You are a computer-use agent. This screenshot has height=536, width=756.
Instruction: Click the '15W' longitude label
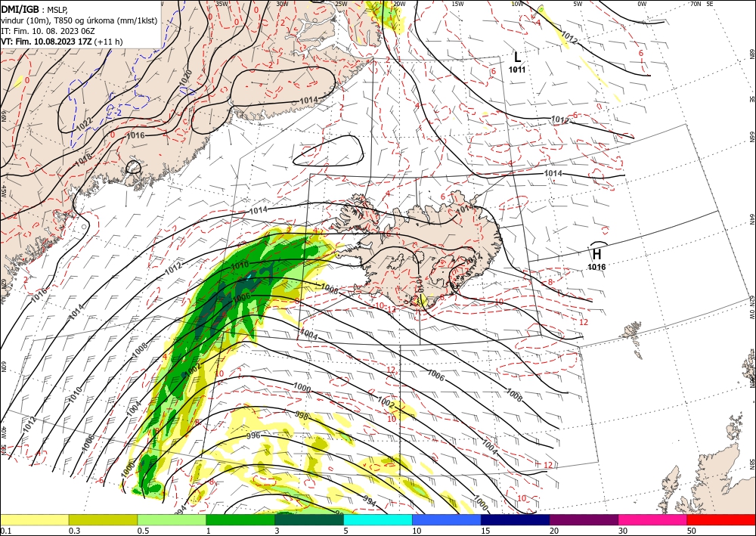tap(458, 3)
